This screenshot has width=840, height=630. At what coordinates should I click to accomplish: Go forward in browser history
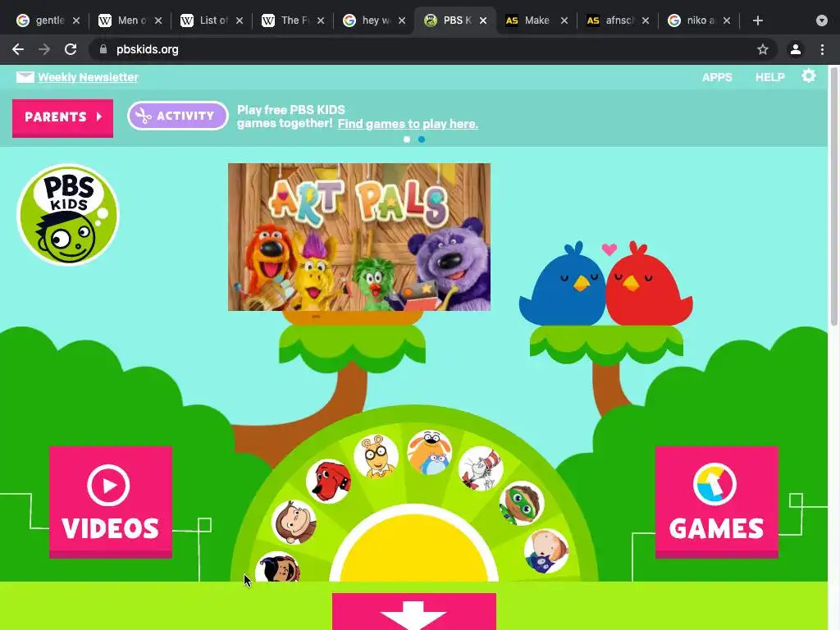pyautogui.click(x=44, y=49)
